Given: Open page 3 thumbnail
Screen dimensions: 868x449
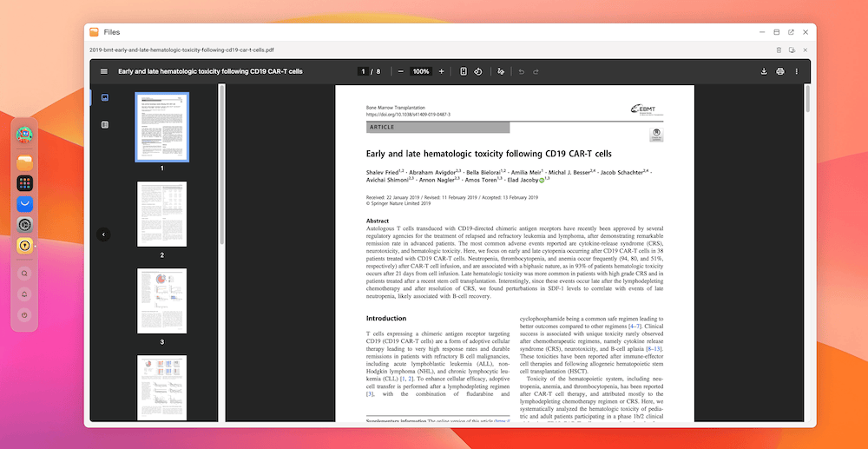Looking at the screenshot, I should pos(161,300).
